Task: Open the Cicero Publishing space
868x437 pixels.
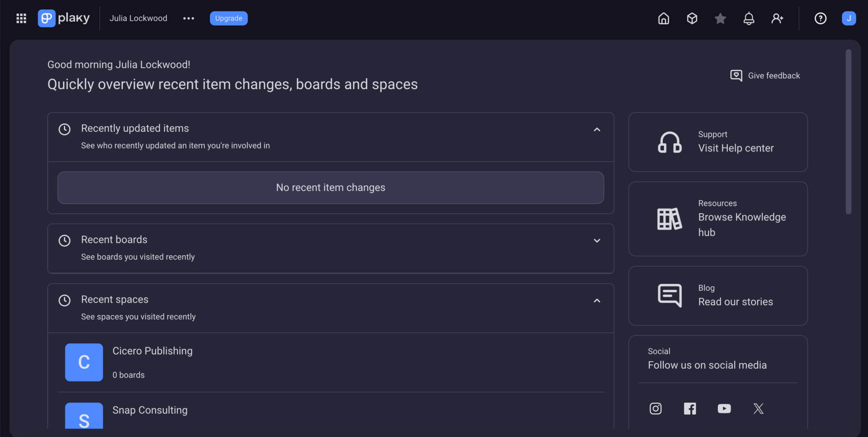Action: [x=152, y=351]
